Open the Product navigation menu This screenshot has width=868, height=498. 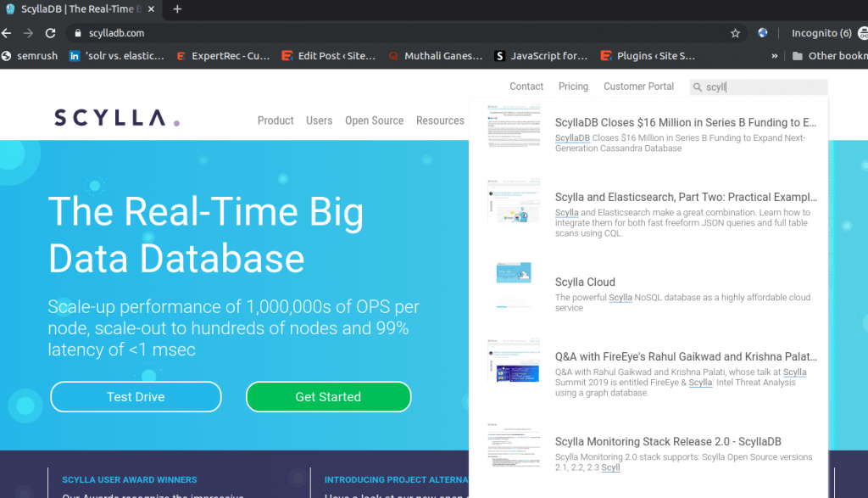click(x=275, y=120)
